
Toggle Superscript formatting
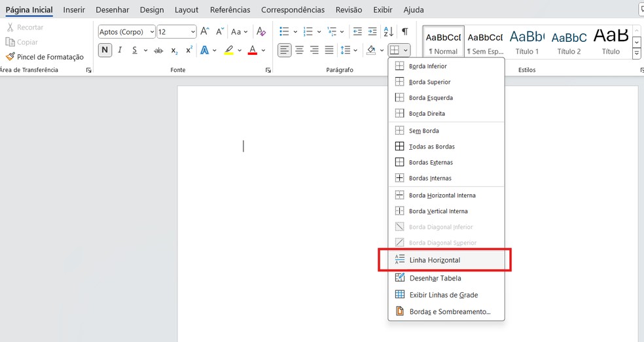189,50
